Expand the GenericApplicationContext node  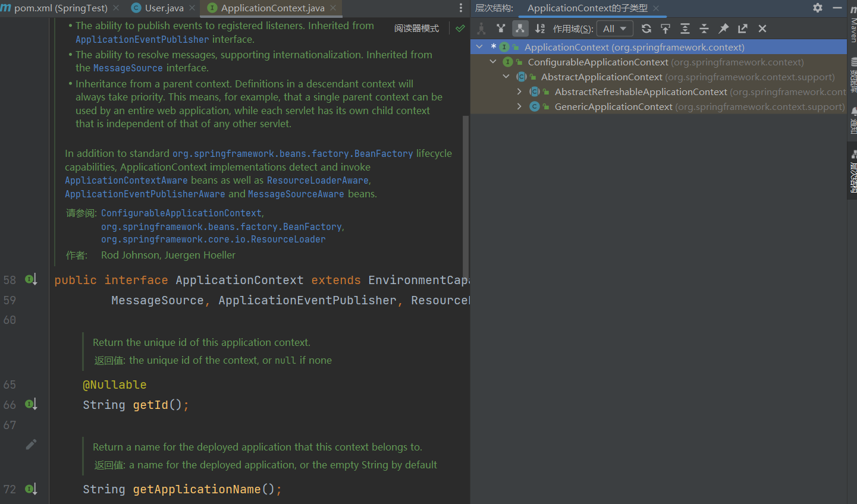coord(519,106)
